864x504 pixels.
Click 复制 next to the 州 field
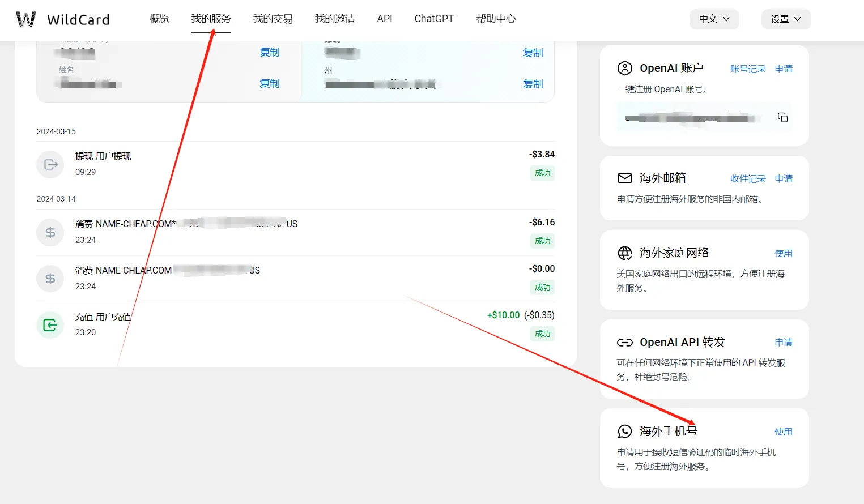tap(533, 84)
